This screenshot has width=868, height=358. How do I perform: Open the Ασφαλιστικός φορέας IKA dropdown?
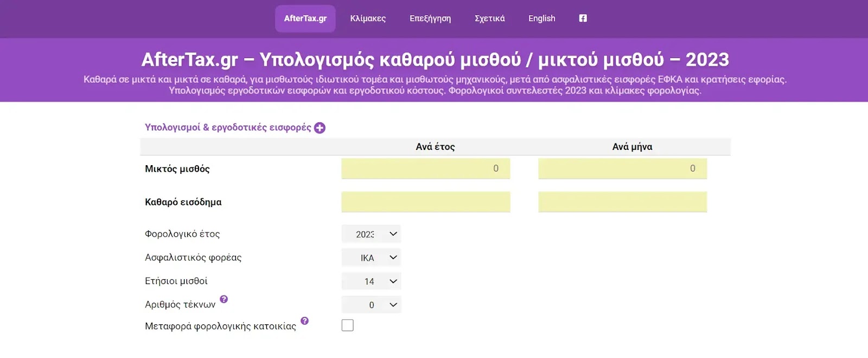372,257
